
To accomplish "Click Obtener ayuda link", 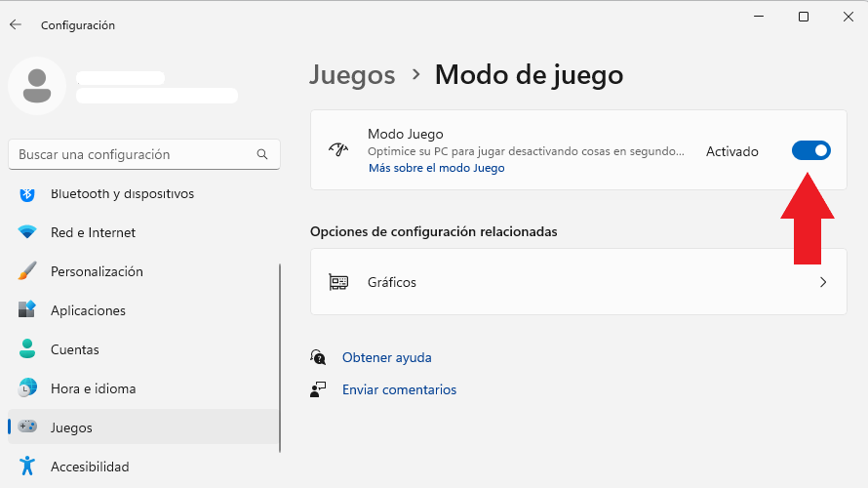I will pyautogui.click(x=387, y=357).
